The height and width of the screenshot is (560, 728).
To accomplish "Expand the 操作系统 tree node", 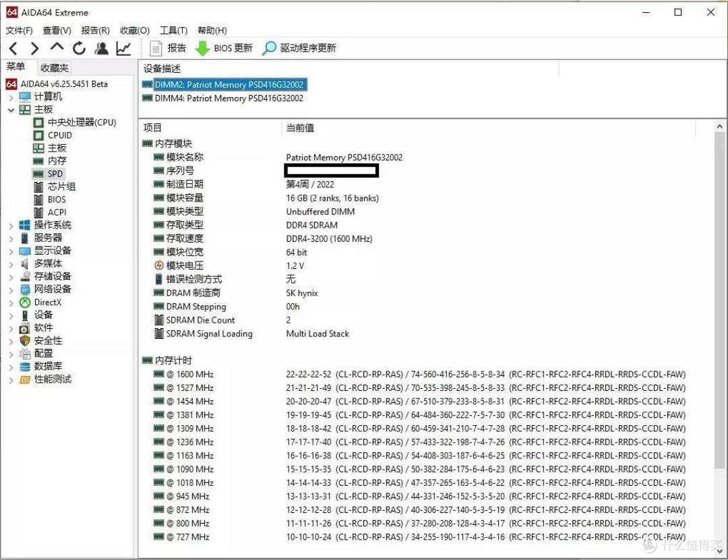I will [11, 226].
